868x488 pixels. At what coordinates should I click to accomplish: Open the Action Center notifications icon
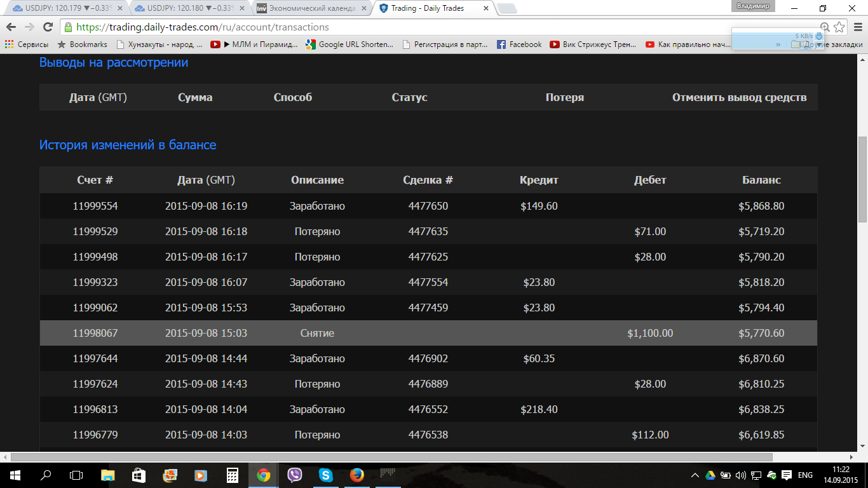[787, 475]
